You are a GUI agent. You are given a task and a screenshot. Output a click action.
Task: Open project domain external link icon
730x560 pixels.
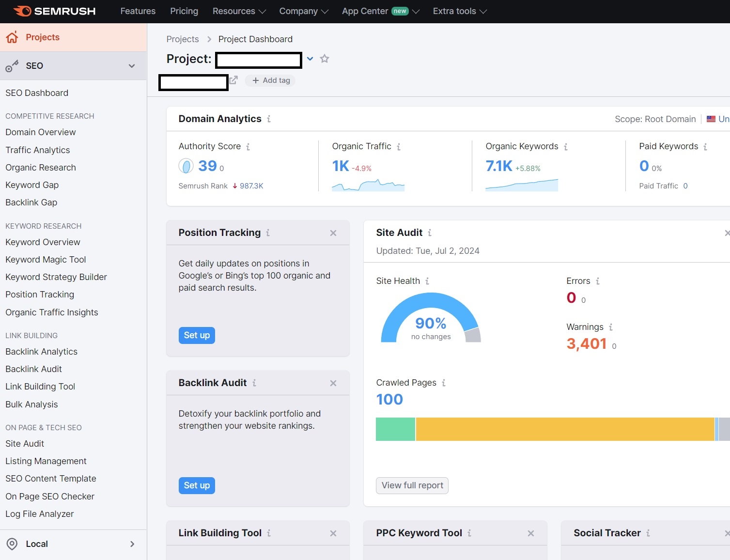tap(233, 80)
